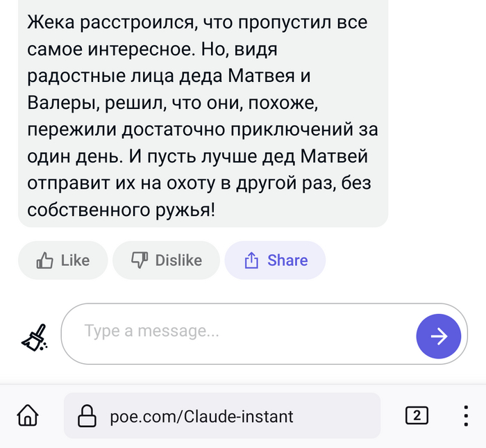Image resolution: width=486 pixels, height=448 pixels.
Task: Focus the 'Type a message...' input field
Action: click(x=236, y=332)
